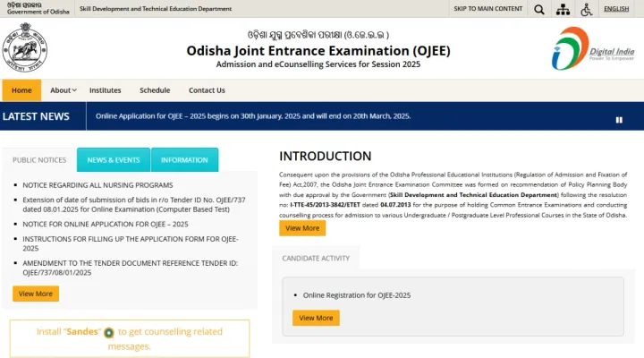The height and width of the screenshot is (358, 644).
Task: Click the Odisha government emblem logo
Action: (x=24, y=51)
